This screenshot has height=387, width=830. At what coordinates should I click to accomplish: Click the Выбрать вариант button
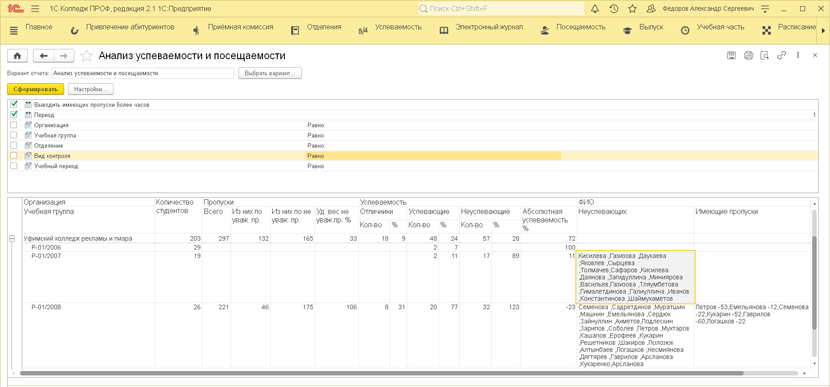270,74
